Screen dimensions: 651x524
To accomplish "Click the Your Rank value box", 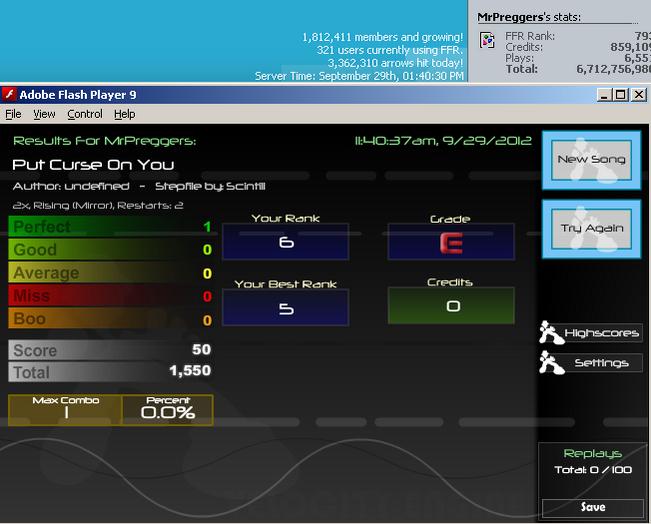I will 286,242.
